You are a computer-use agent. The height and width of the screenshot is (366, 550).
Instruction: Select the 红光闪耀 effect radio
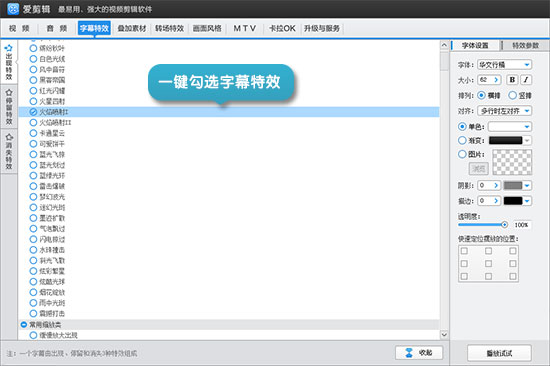[x=33, y=91]
